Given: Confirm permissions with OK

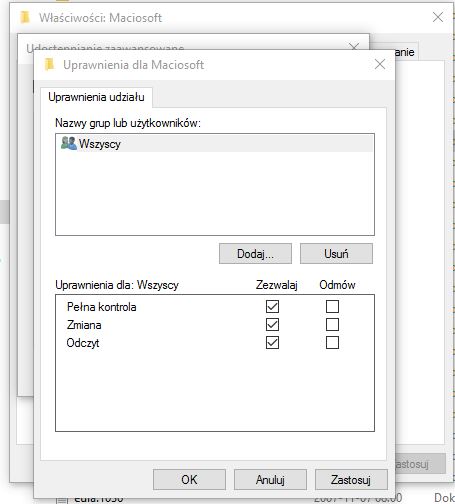Looking at the screenshot, I should tap(189, 480).
